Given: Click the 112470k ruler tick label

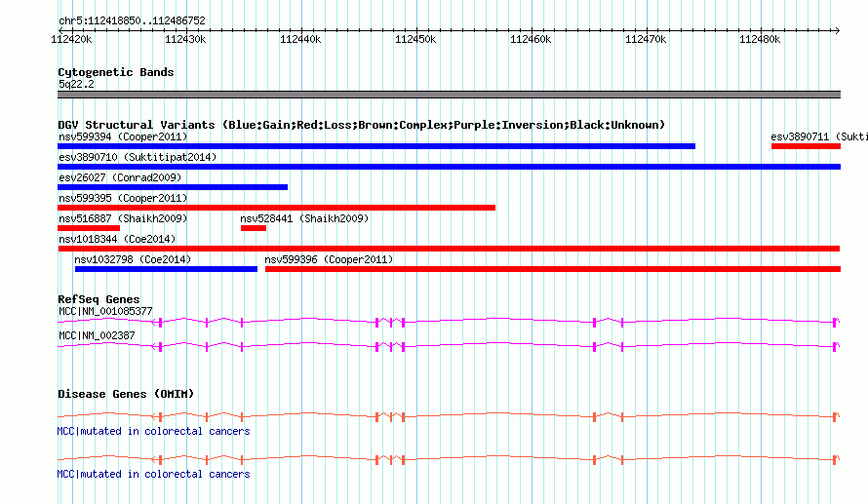Looking at the screenshot, I should pyautogui.click(x=646, y=39).
